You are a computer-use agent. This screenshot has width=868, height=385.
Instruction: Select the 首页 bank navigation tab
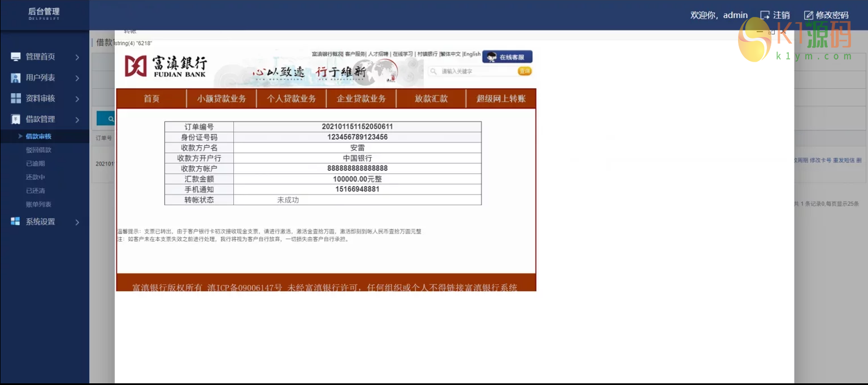pyautogui.click(x=151, y=98)
